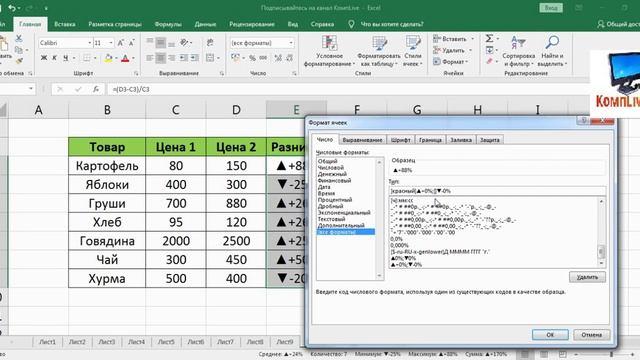The height and width of the screenshot is (360, 640).
Task: Expand the Name Box dropdown
Action: [31, 89]
